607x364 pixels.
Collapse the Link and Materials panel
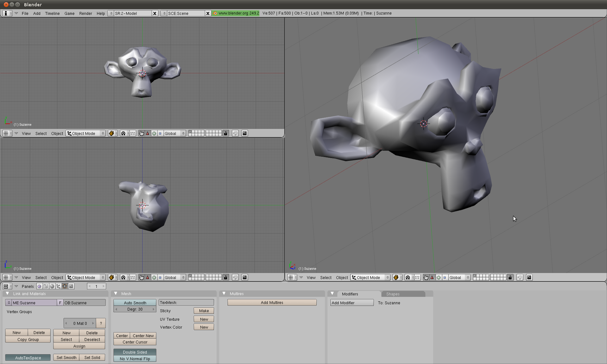[8, 294]
